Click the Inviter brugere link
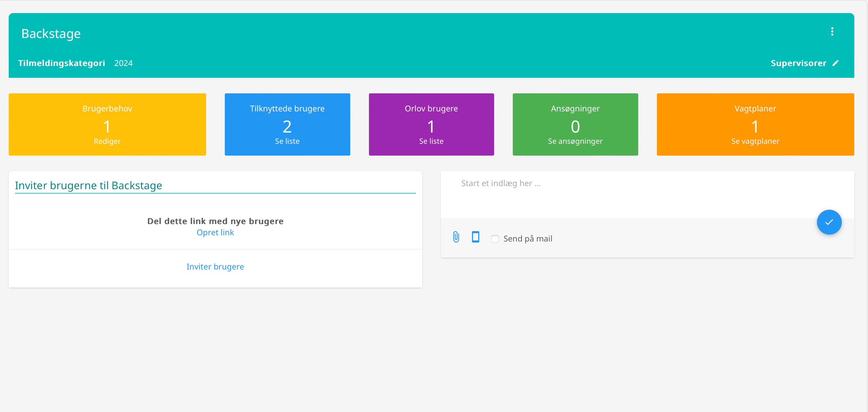Image resolution: width=868 pixels, height=412 pixels. pos(215,266)
